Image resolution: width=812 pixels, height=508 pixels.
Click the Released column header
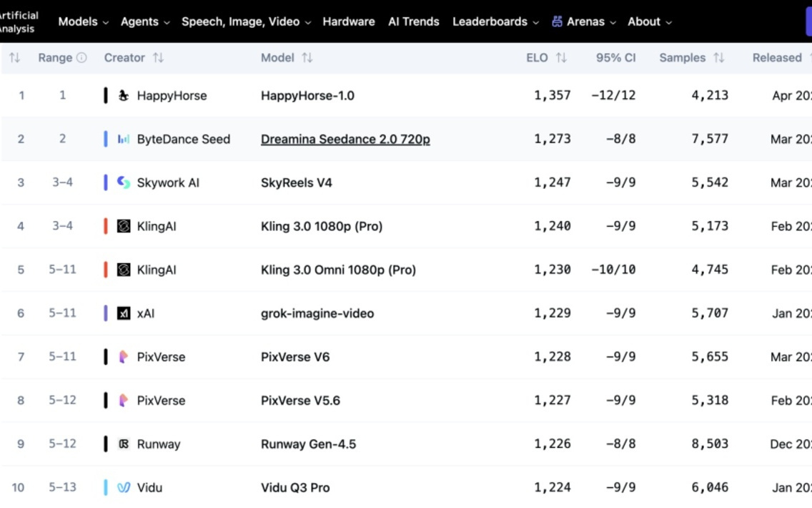click(777, 57)
